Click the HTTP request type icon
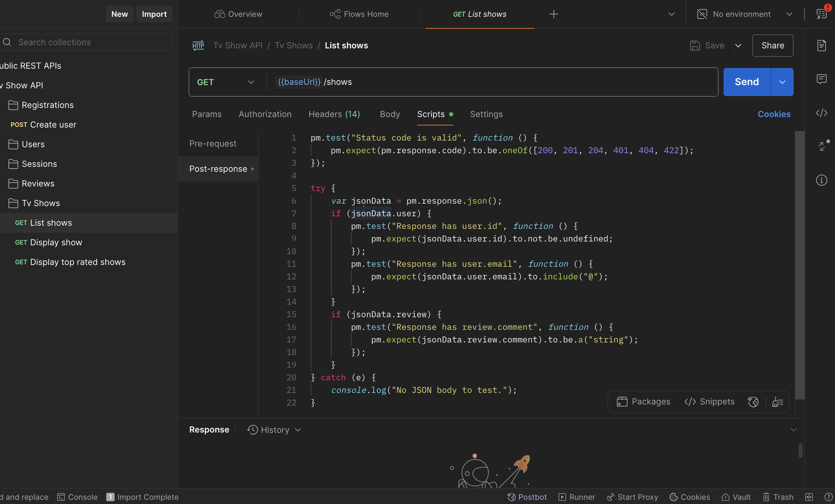 click(198, 46)
